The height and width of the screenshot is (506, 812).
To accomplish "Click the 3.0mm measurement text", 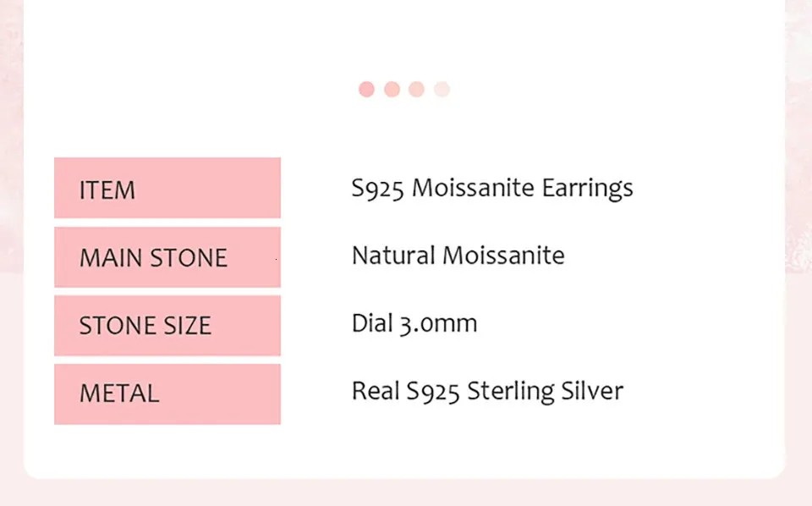I will [x=439, y=323].
